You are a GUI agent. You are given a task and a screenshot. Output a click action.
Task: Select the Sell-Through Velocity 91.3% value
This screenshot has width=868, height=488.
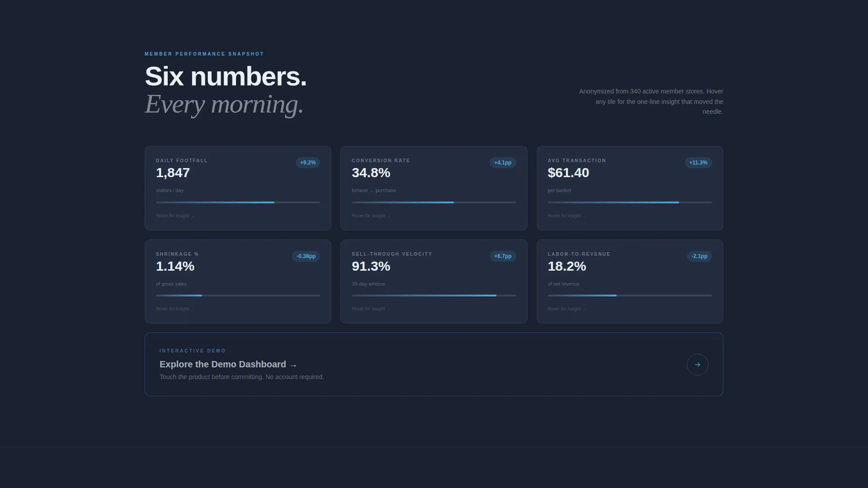371,266
